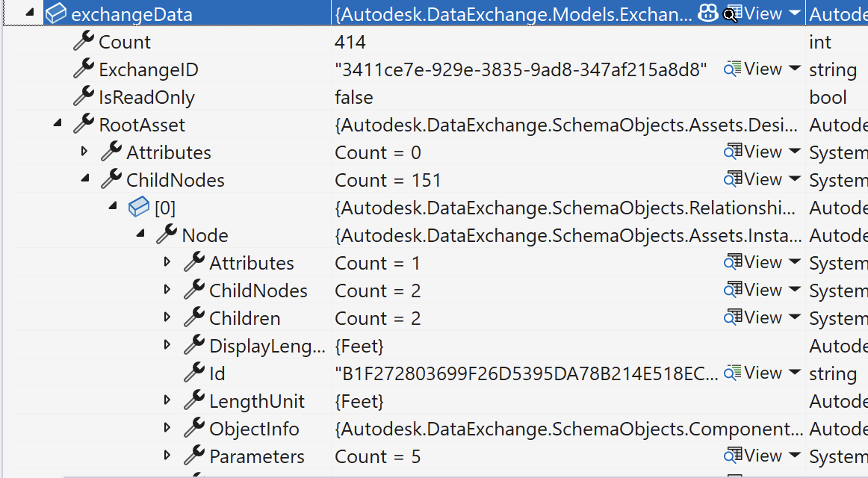This screenshot has width=868, height=478.
Task: Click the blue cube icon beside [0]
Action: (139, 207)
